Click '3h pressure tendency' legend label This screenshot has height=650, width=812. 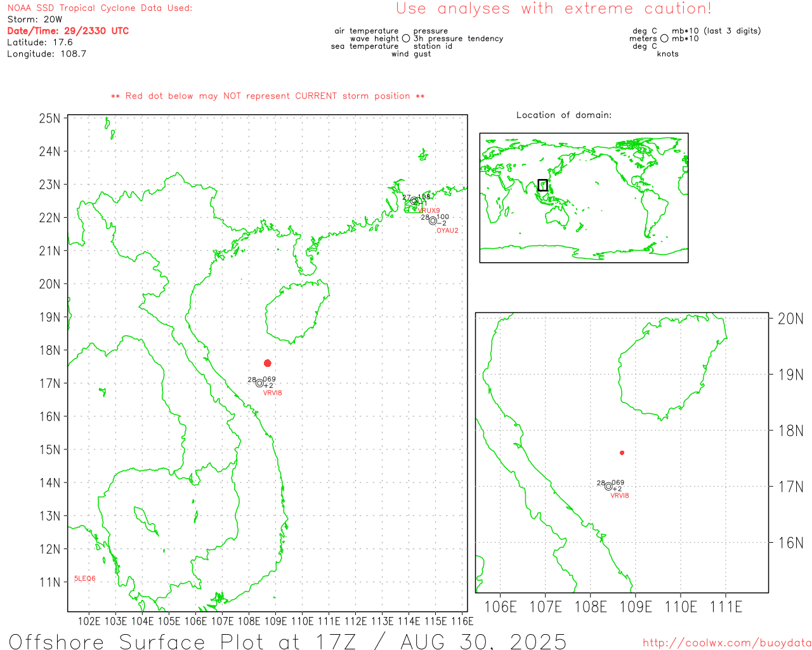click(459, 39)
